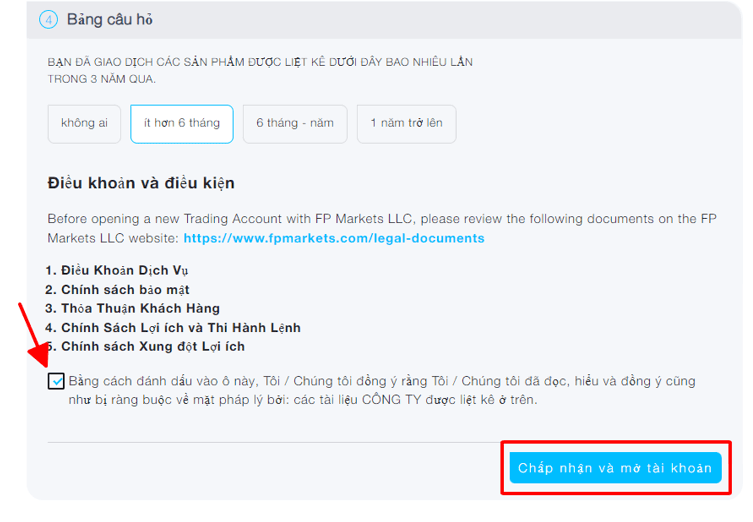Pick '1 năm trở lên' option
The image size is (753, 522).
(x=406, y=124)
